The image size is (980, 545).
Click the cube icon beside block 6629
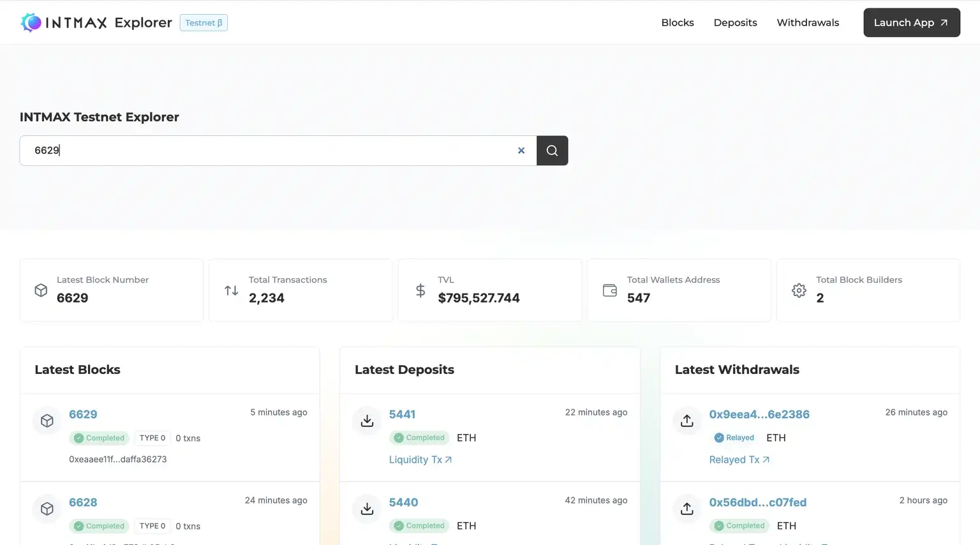(x=47, y=421)
